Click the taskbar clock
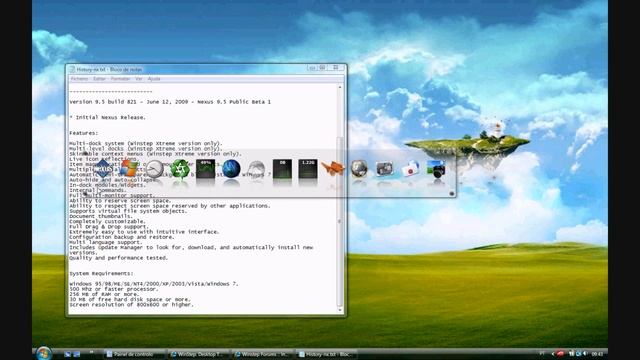The width and height of the screenshot is (640, 360). point(597,354)
